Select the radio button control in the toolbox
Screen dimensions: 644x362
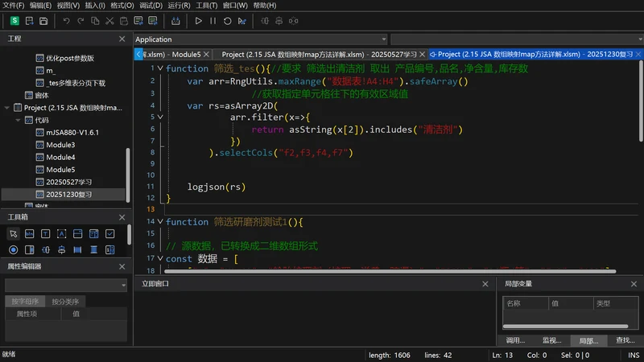(13, 250)
